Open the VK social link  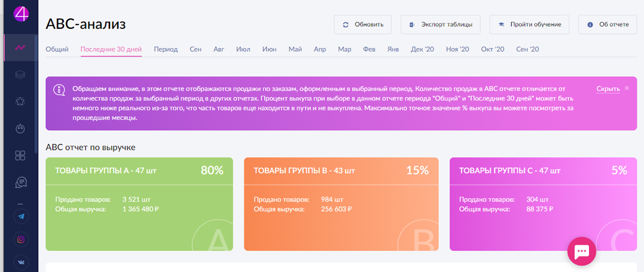click(x=21, y=262)
